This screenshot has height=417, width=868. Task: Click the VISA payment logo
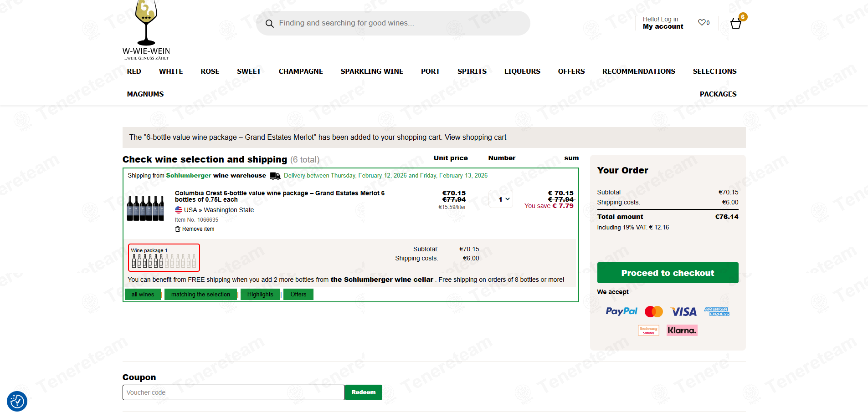click(x=683, y=311)
